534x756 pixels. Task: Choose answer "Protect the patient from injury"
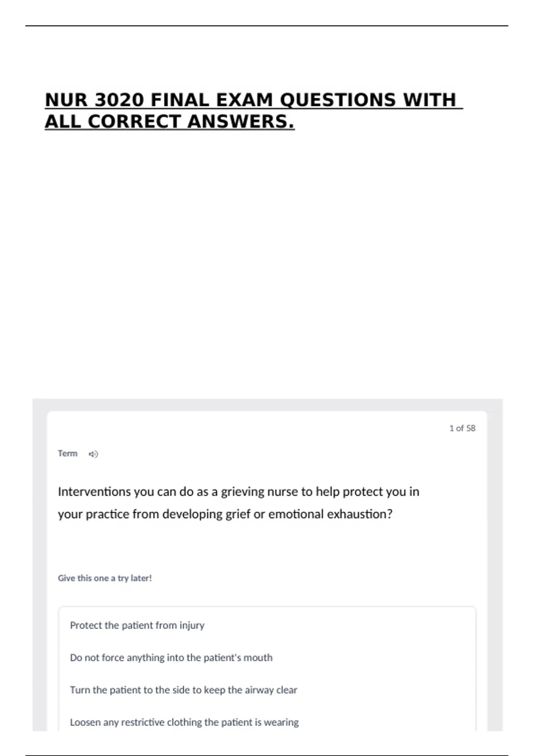tap(137, 625)
